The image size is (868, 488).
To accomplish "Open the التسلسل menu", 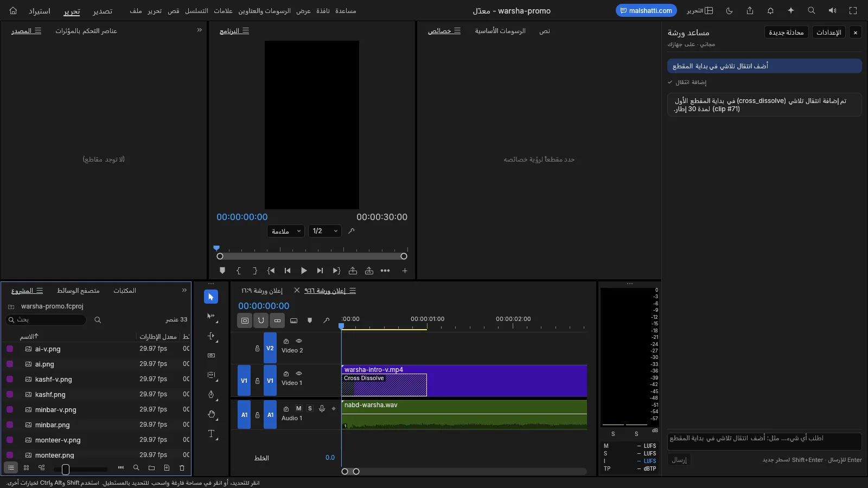I will click(196, 11).
